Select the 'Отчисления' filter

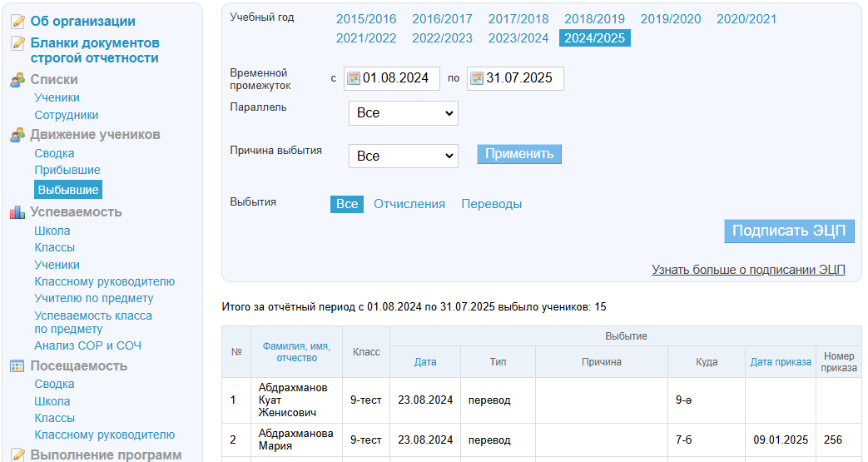click(x=409, y=204)
